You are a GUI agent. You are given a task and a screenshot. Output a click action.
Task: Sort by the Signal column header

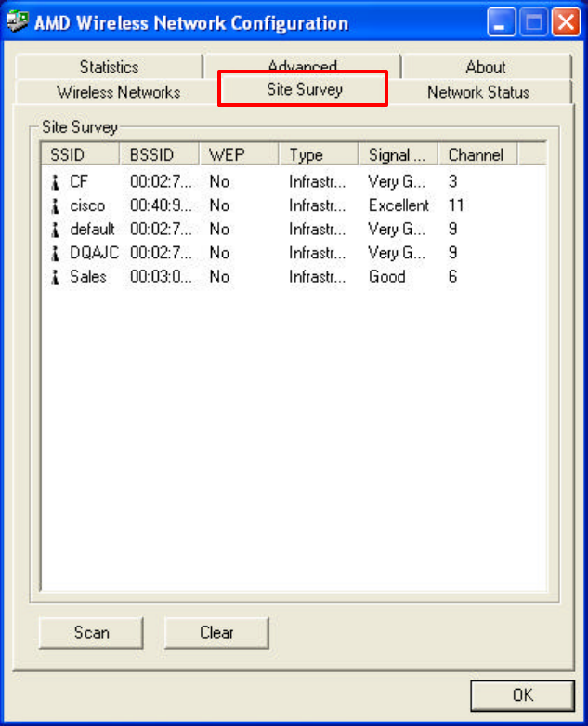coord(398,154)
